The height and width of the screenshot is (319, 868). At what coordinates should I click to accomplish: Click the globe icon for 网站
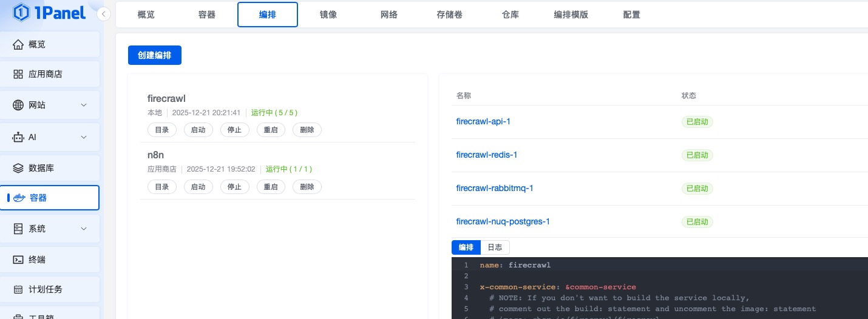click(x=18, y=105)
